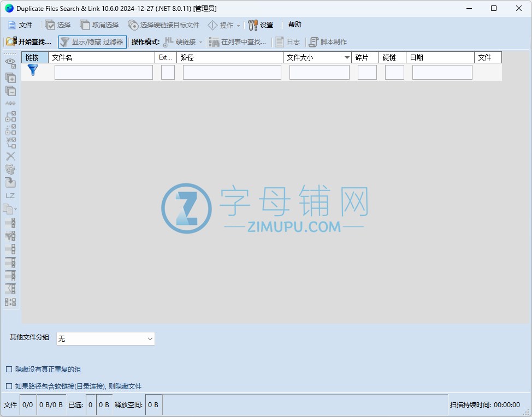Click the move-to-folder arrow icon

pyautogui.click(x=10, y=182)
